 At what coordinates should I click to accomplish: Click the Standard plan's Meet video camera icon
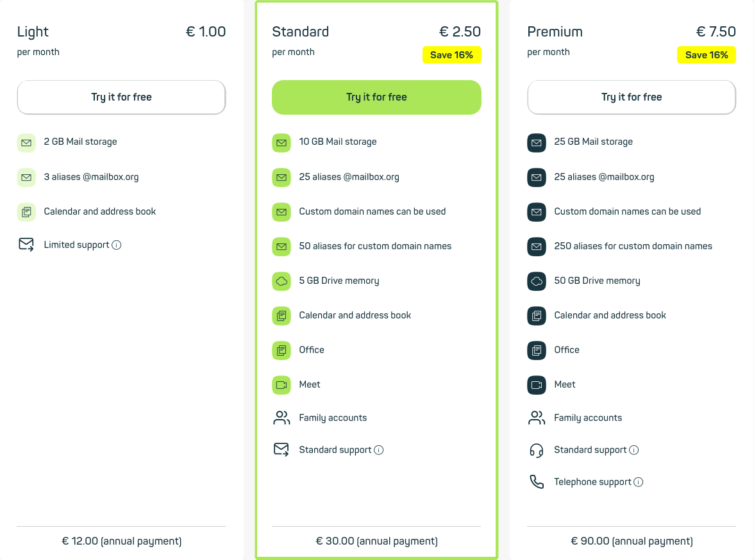click(x=281, y=384)
